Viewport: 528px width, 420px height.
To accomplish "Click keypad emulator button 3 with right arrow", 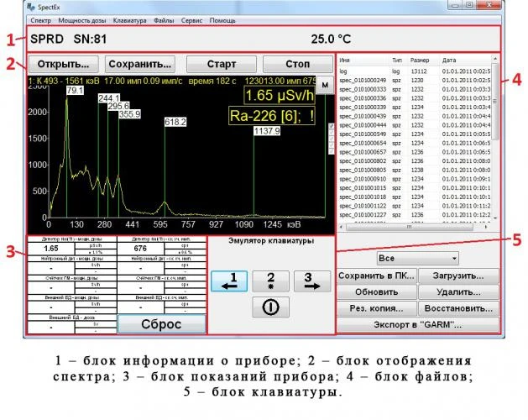I will pyautogui.click(x=312, y=281).
